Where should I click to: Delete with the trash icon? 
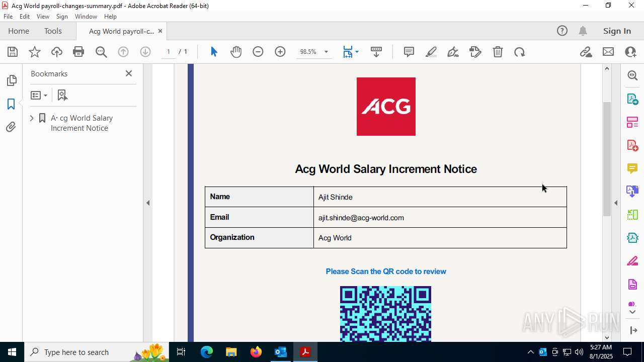coord(498,52)
